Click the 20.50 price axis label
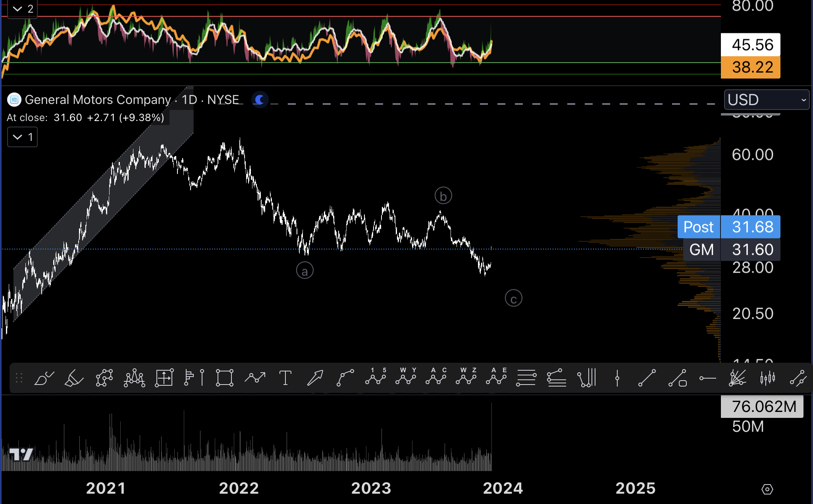 pos(753,314)
